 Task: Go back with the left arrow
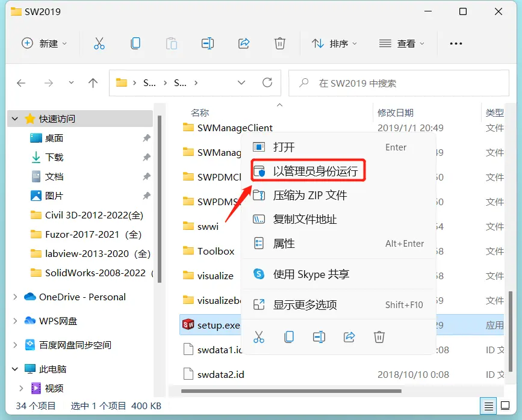(x=21, y=83)
